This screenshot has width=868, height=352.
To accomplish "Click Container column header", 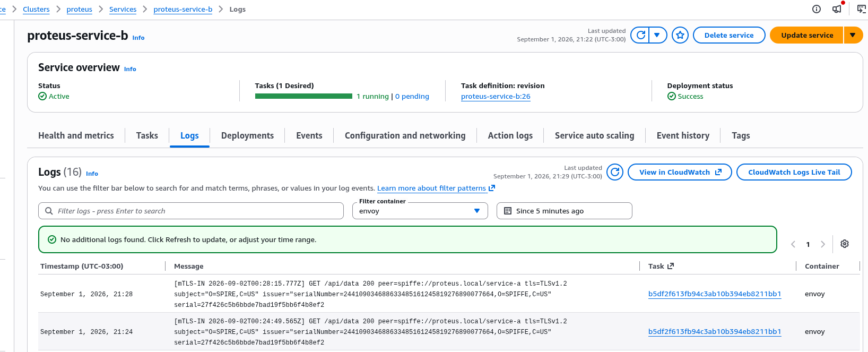I will (x=822, y=266).
